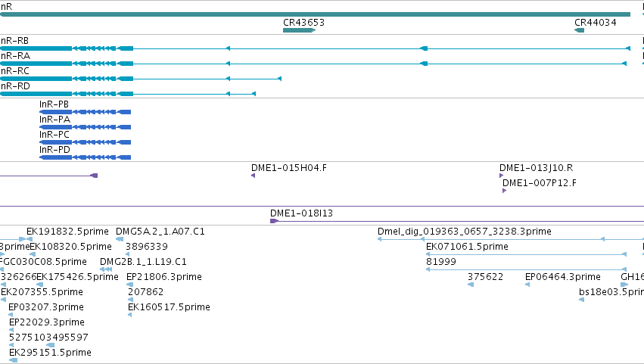
Task: Select the EP22029.3prime feature
Action: [x=11, y=330]
